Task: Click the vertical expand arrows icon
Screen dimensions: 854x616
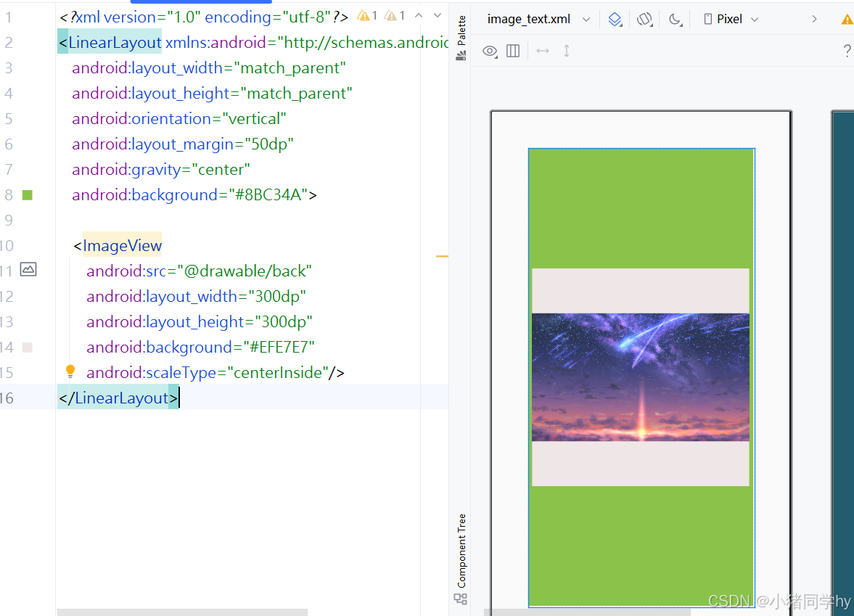Action: 567,51
